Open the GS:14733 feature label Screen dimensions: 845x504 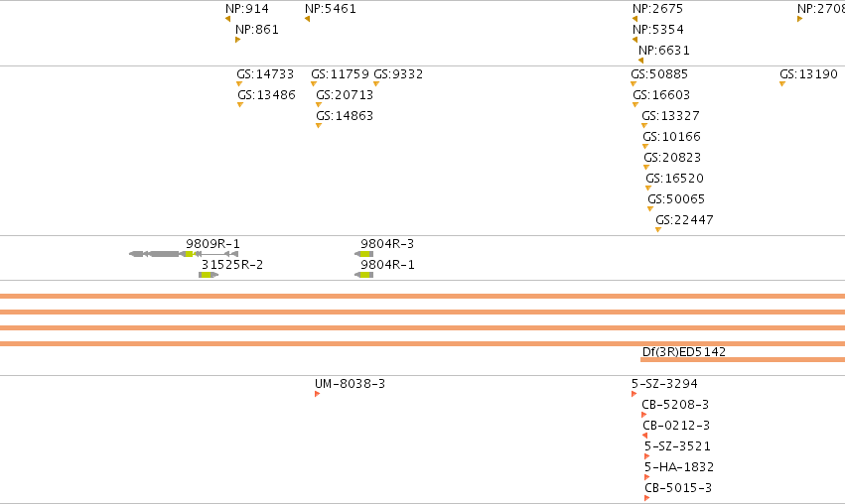pos(265,74)
